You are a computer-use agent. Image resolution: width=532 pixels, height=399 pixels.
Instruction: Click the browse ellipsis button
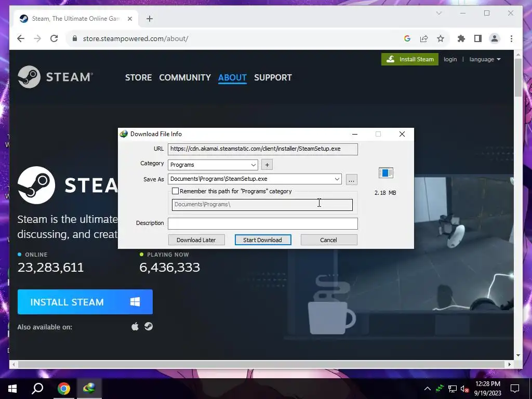tap(352, 179)
